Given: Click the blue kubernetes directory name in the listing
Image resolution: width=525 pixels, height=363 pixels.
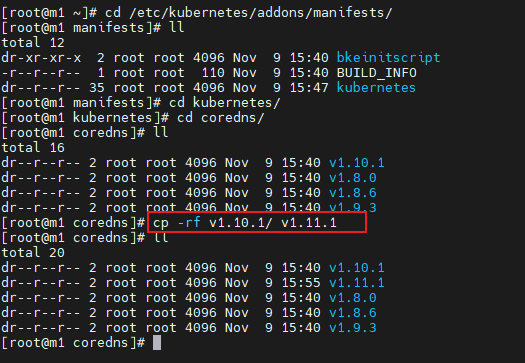Looking at the screenshot, I should 376,88.
